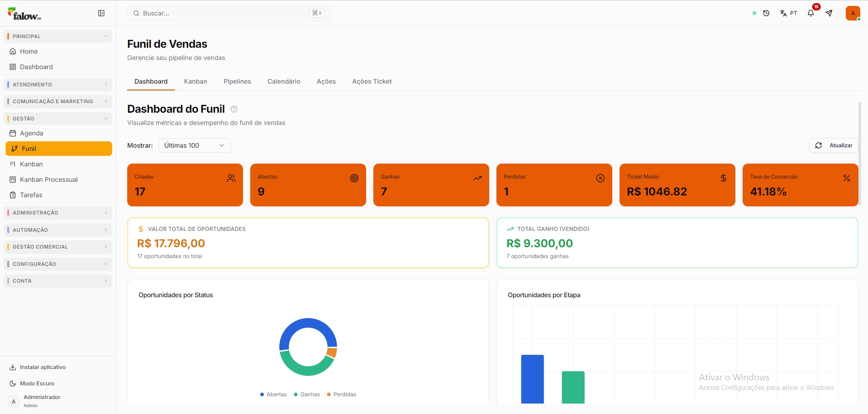The width and height of the screenshot is (868, 414).
Task: Click the orange segment of donut chart
Action: coord(332,353)
